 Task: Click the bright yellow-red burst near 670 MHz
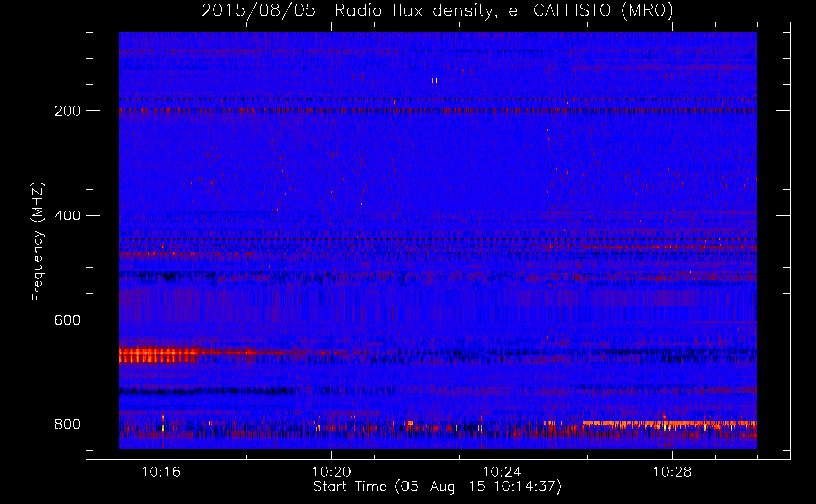[x=159, y=355]
